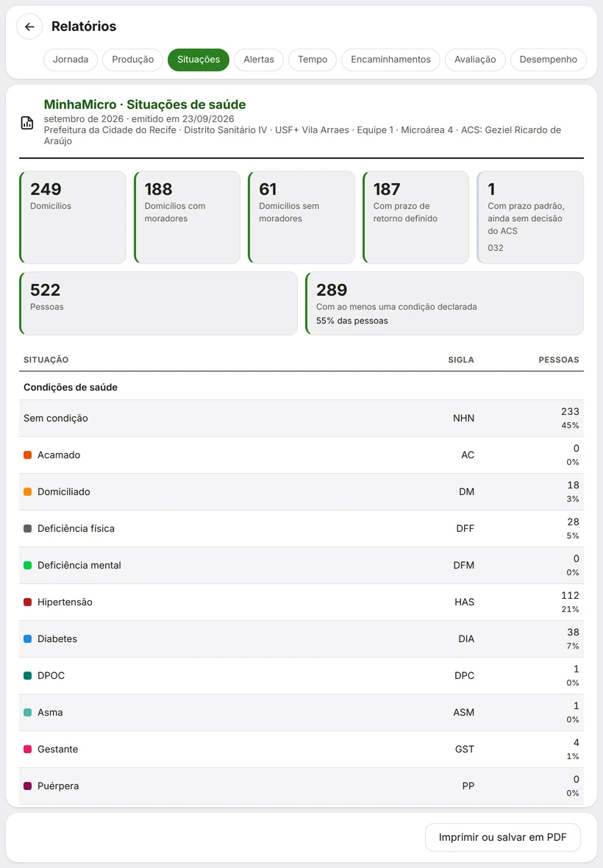Click the report document icon beside MinhaMicro
The width and height of the screenshot is (603, 868).
point(27,123)
